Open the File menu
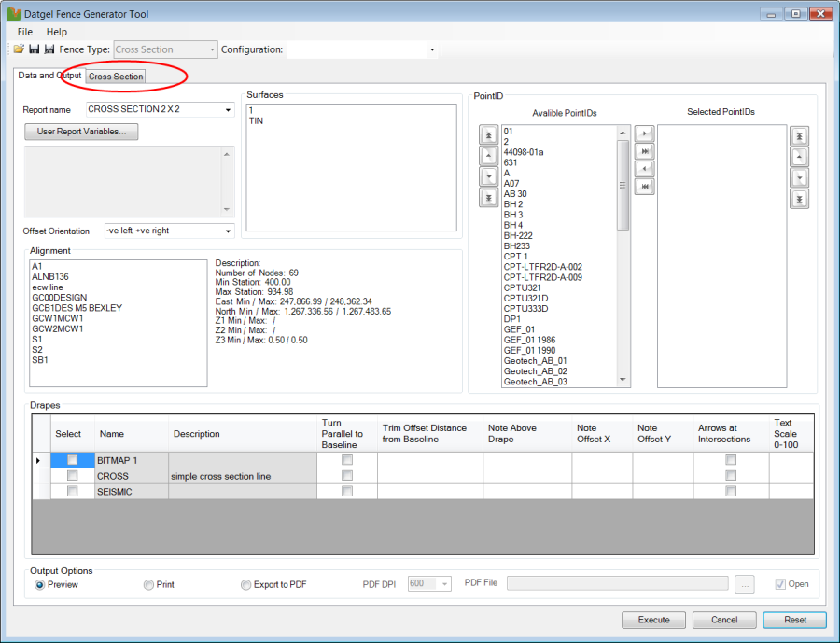Viewport: 840px width, 643px height. pyautogui.click(x=25, y=32)
